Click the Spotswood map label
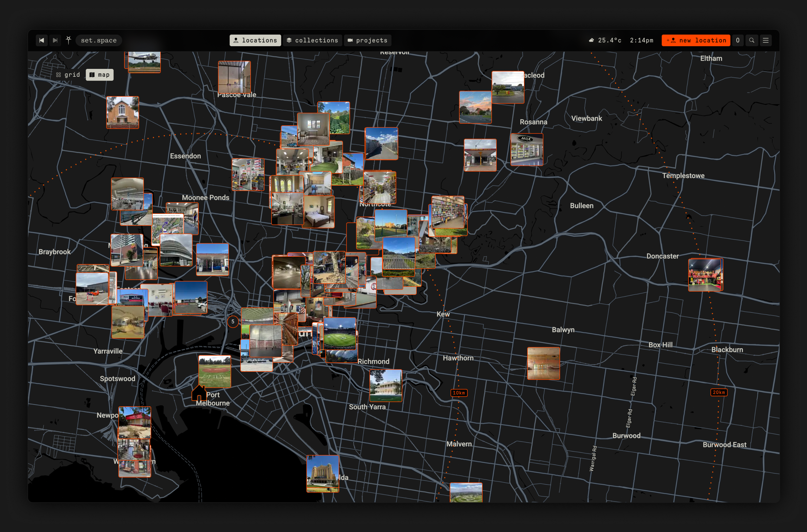Viewport: 807px width, 532px height. coord(117,379)
